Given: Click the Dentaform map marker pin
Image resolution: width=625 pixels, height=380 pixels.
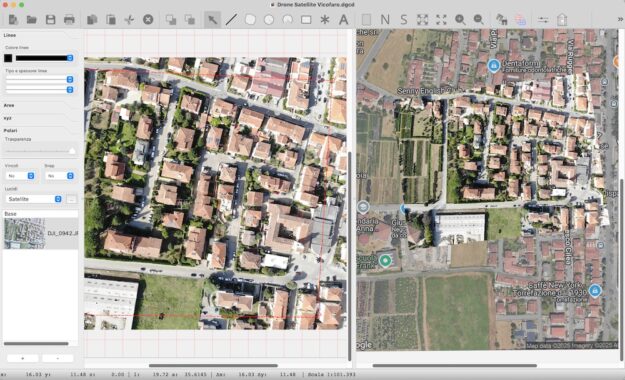Looking at the screenshot, I should point(493,66).
